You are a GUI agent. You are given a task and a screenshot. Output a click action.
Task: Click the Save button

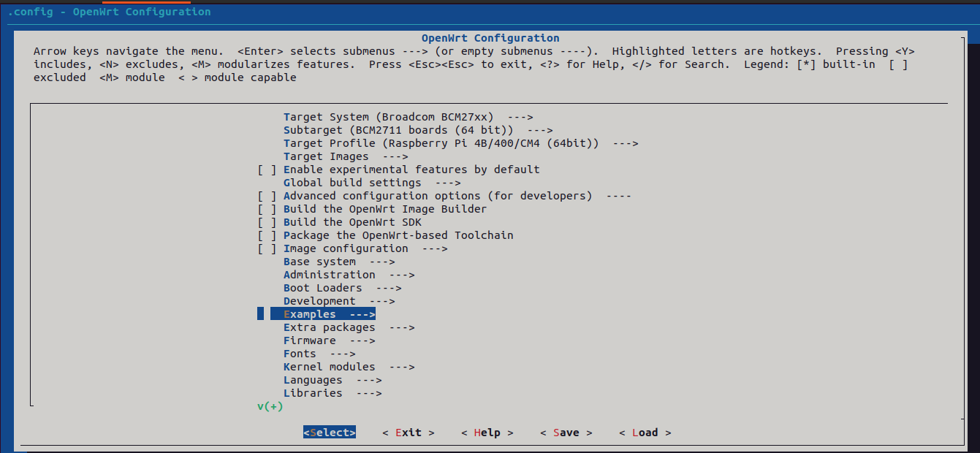click(566, 433)
